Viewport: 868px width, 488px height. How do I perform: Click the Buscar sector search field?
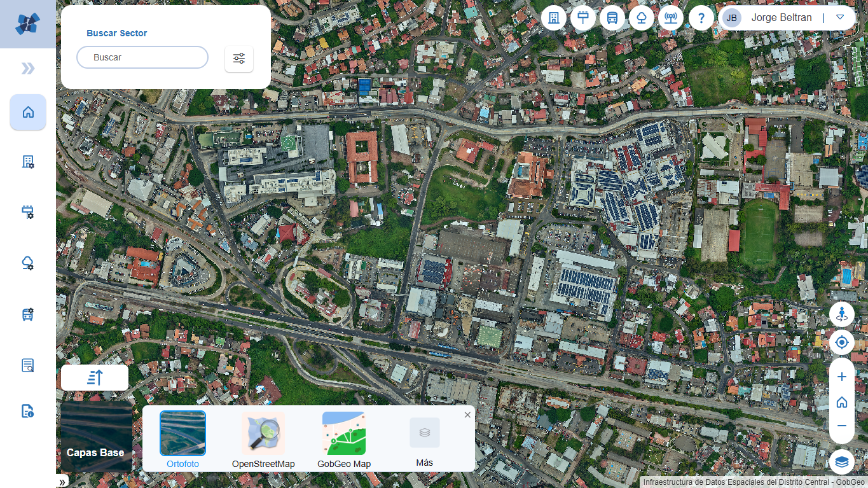coord(142,57)
